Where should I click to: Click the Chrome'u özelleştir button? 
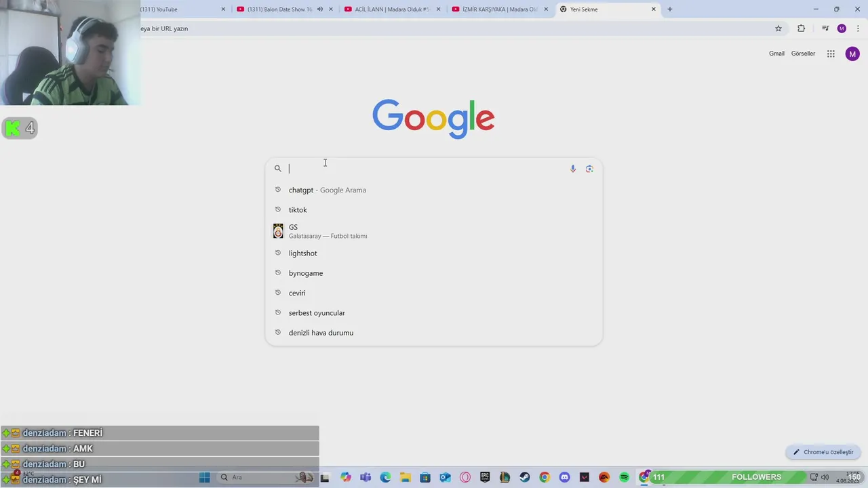click(823, 452)
